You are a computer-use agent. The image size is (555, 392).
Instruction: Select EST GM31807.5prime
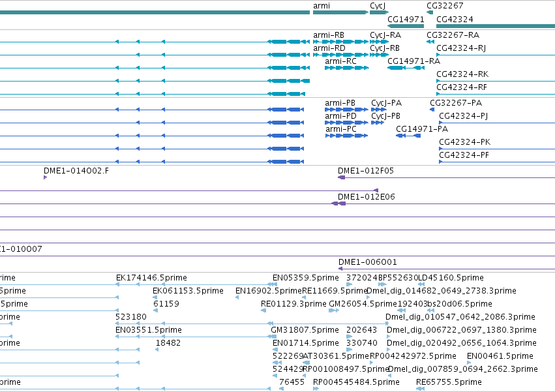coord(305,330)
